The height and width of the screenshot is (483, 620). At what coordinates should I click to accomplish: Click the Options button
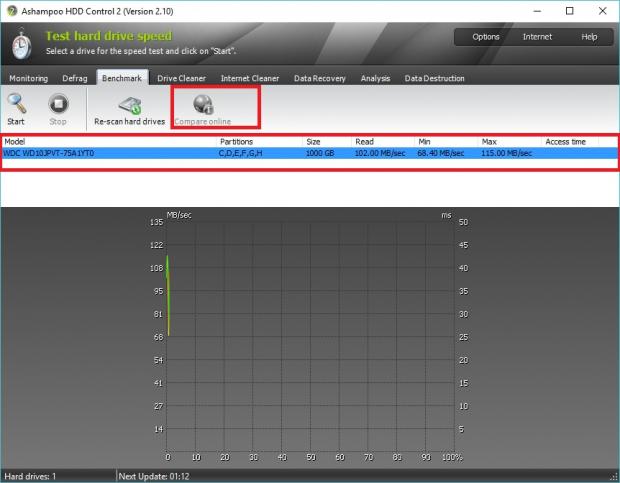(486, 37)
